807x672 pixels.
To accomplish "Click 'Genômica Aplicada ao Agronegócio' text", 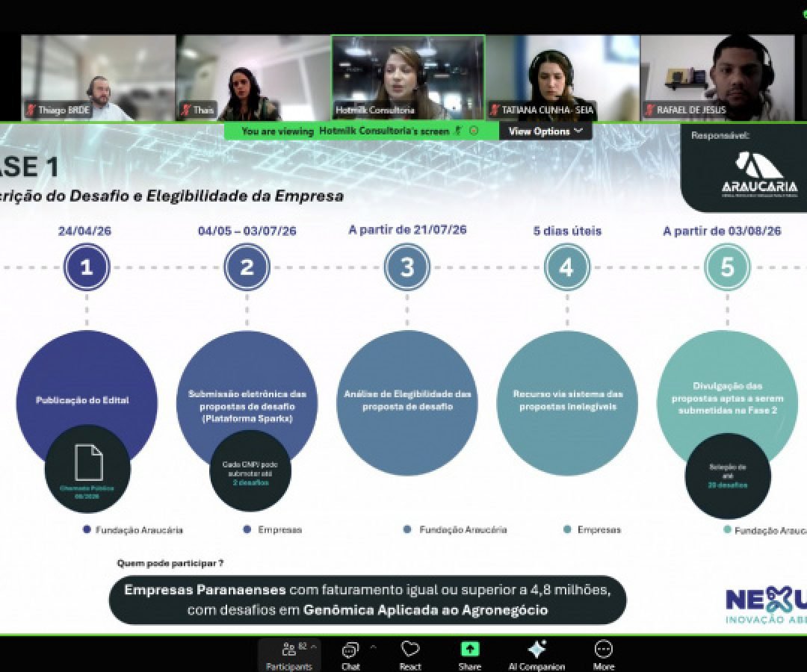I will pos(426,610).
